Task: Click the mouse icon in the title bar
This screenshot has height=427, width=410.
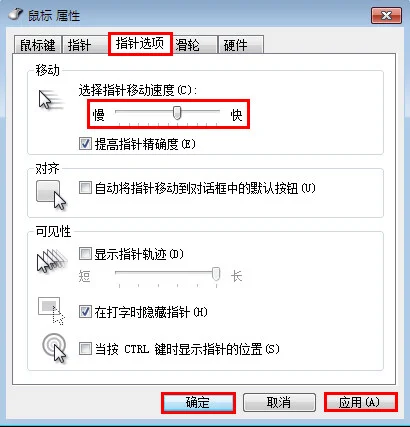Action: tap(15, 15)
